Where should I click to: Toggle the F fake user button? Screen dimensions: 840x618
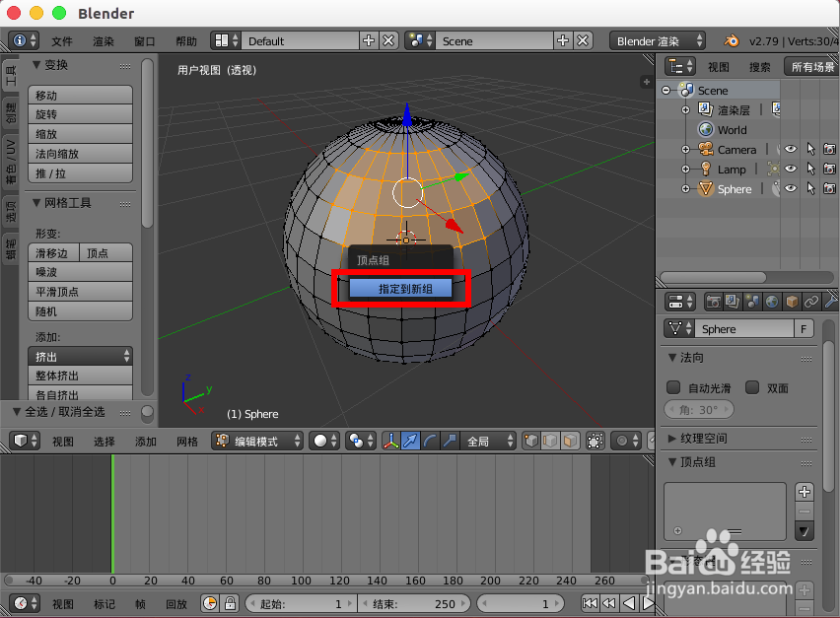pos(804,329)
